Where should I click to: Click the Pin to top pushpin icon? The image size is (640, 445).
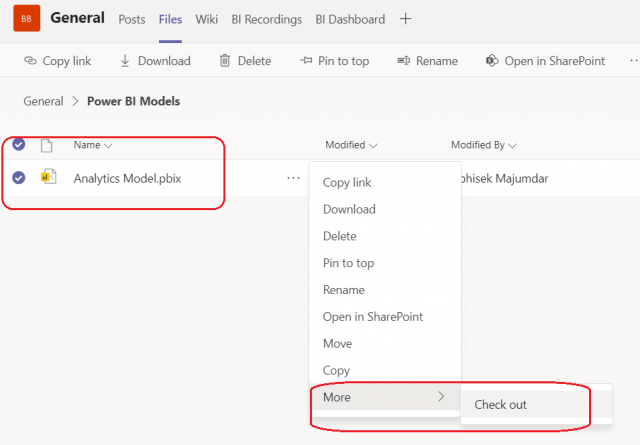tap(306, 61)
